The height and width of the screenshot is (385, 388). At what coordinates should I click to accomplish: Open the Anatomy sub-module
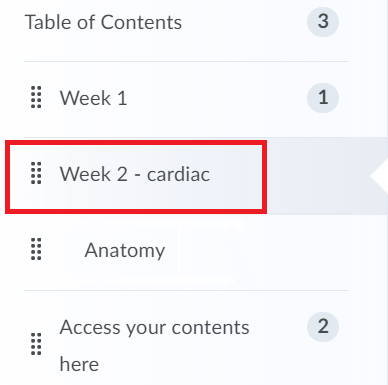tap(125, 250)
